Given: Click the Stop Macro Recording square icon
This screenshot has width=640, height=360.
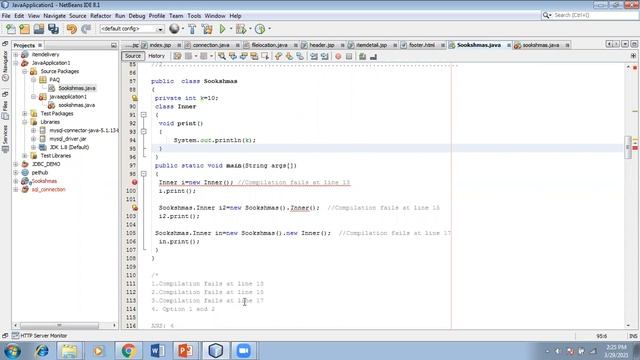Looking at the screenshot, I should pyautogui.click(x=349, y=56).
